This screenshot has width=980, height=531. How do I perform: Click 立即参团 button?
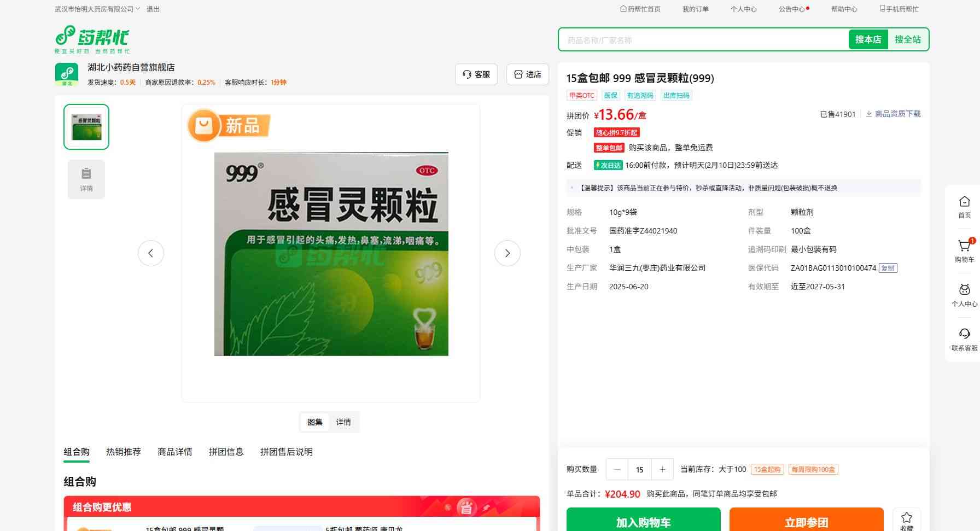point(806,521)
